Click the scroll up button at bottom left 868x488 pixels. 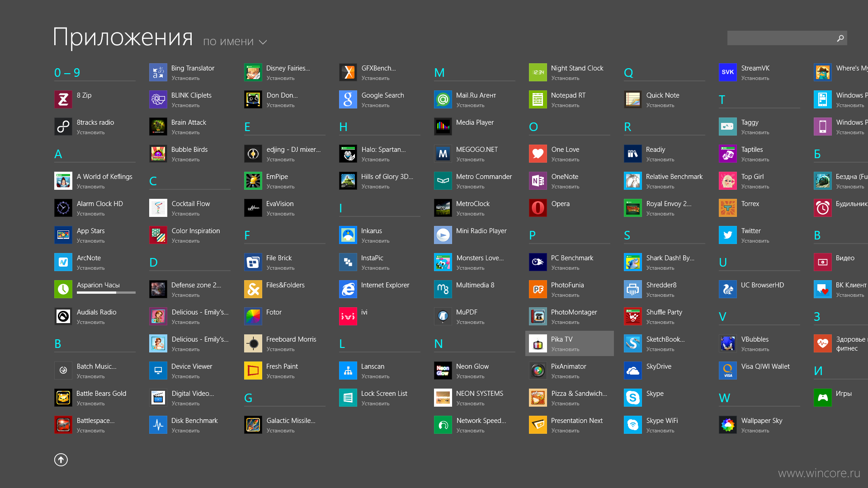point(62,460)
